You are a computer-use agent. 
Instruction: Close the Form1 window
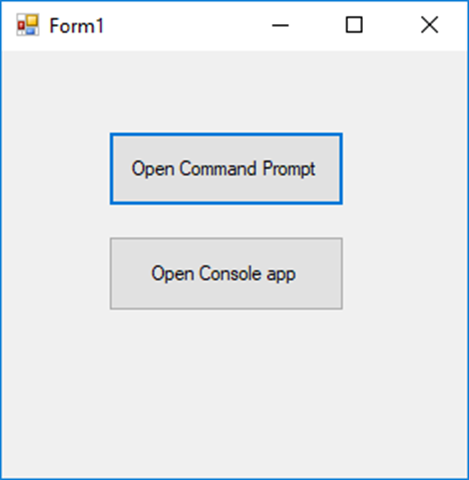[429, 25]
